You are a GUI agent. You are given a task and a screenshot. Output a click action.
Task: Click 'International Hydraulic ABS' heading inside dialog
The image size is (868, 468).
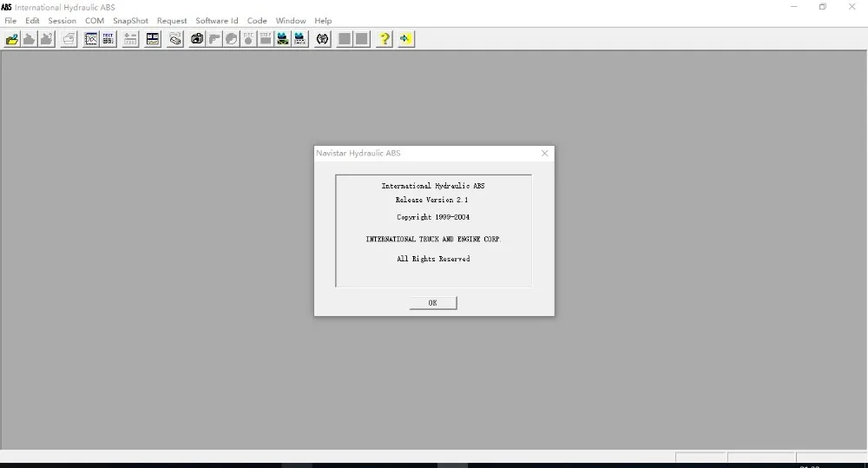pyautogui.click(x=433, y=186)
